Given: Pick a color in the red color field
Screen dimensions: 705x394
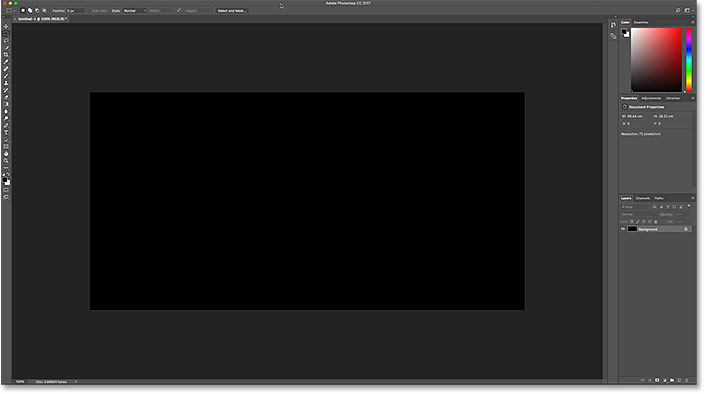Looking at the screenshot, I should [656, 60].
